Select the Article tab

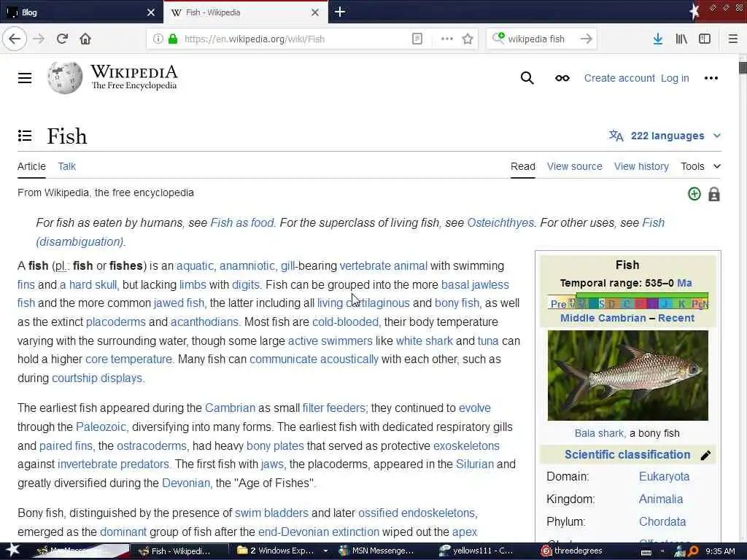[x=31, y=166]
